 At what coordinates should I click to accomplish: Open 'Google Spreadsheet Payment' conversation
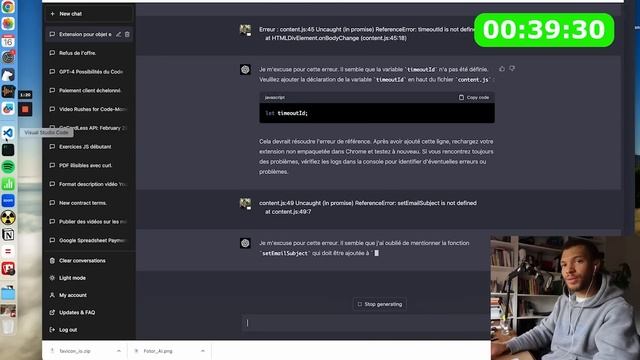(x=89, y=240)
